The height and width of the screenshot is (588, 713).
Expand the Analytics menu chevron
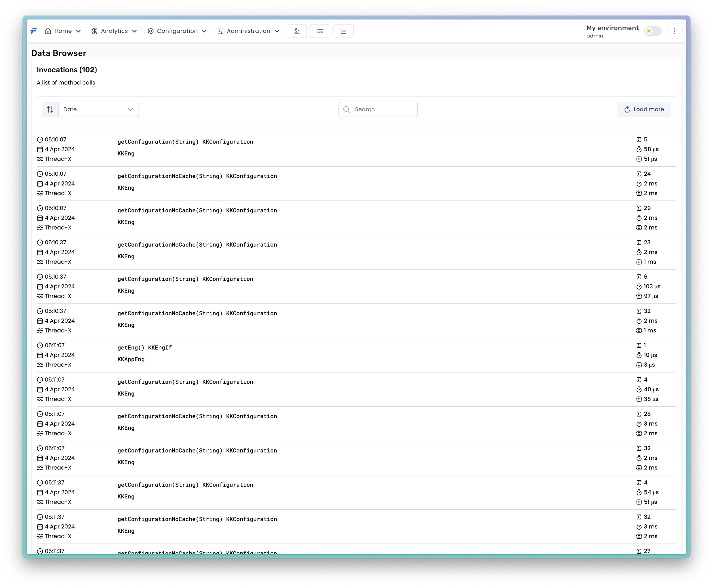[135, 31]
